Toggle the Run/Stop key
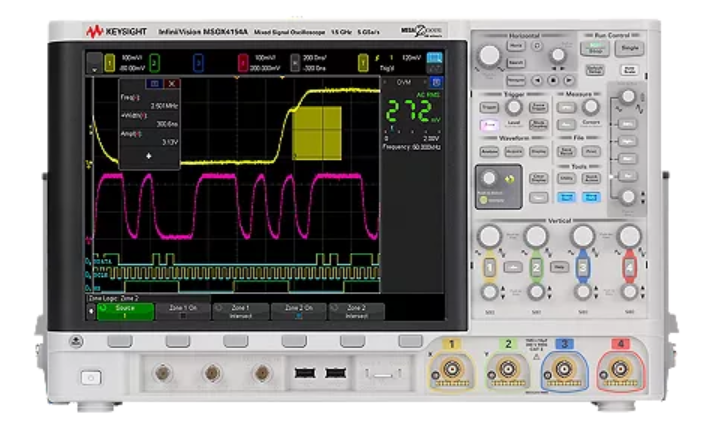 click(x=594, y=48)
